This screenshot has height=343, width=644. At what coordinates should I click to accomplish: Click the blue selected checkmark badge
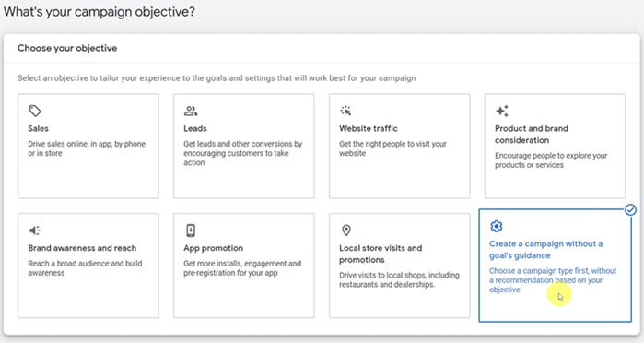(x=630, y=210)
